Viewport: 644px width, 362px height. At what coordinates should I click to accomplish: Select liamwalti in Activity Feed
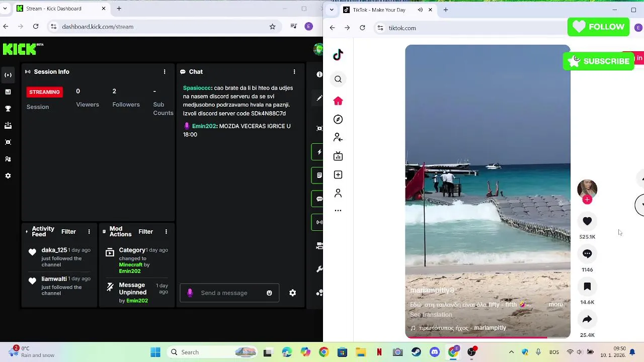(x=54, y=279)
